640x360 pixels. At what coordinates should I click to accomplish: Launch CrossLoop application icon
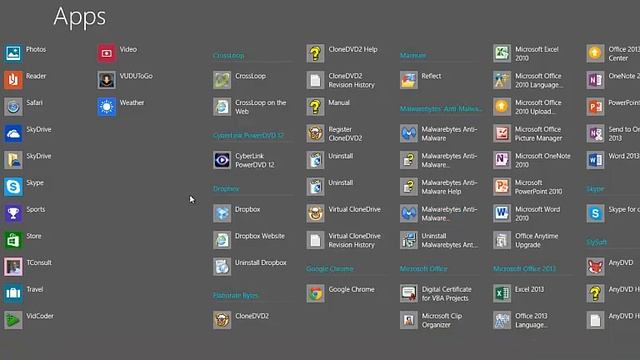coord(222,80)
